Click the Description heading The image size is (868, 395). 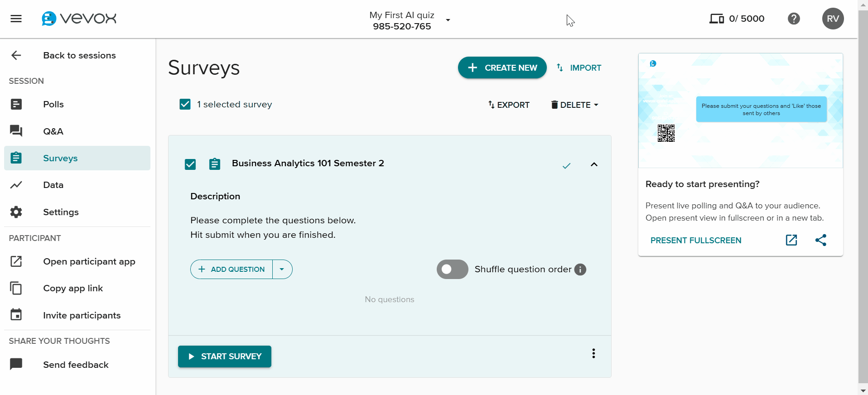[x=215, y=196]
